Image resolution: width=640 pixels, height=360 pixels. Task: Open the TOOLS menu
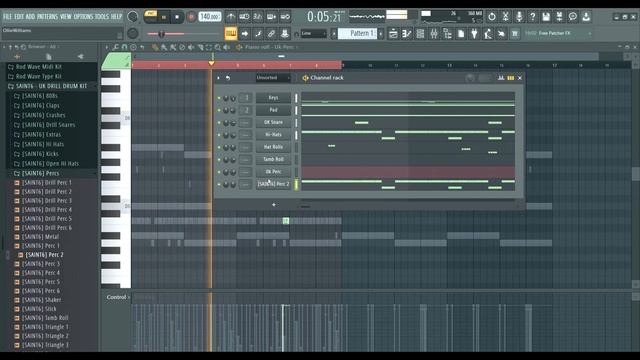pyautogui.click(x=102, y=17)
